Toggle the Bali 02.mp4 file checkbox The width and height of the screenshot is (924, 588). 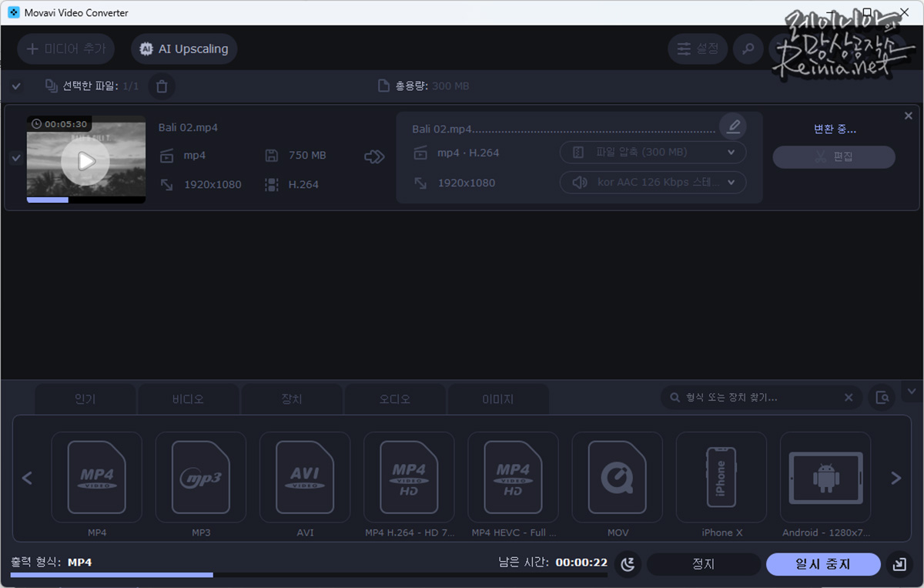coord(16,157)
